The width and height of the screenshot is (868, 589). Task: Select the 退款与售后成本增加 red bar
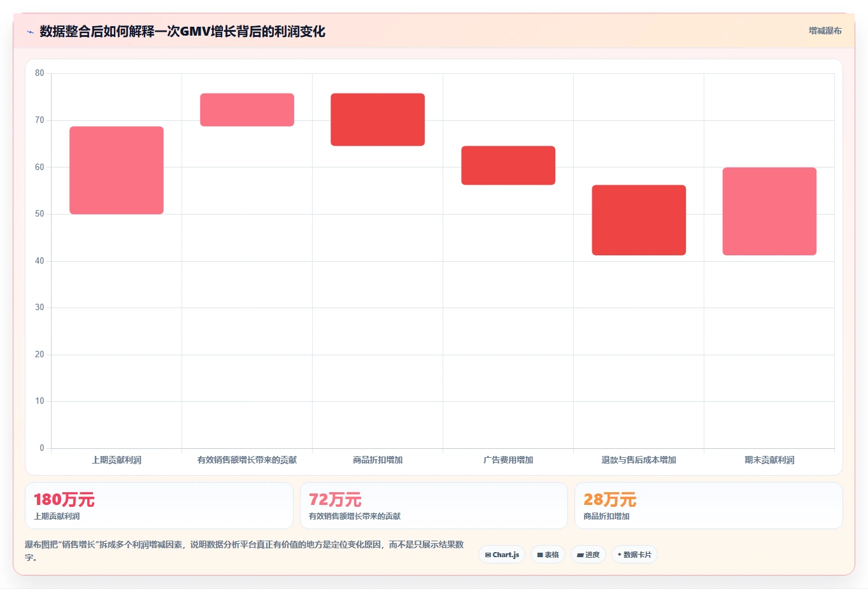click(x=639, y=220)
